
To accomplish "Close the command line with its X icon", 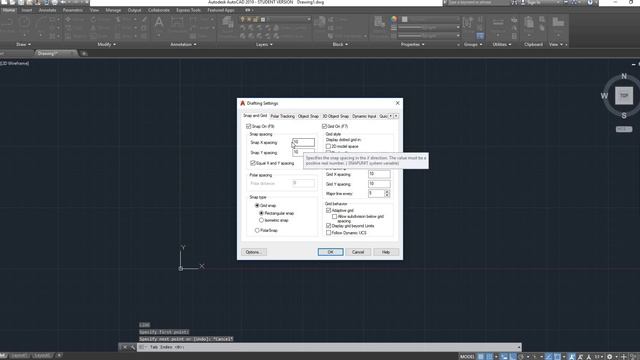I will tap(124, 347).
